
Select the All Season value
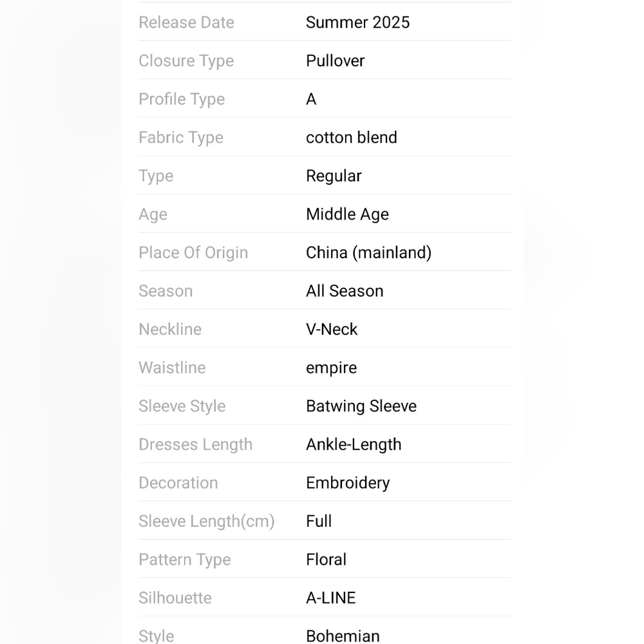coord(345,291)
